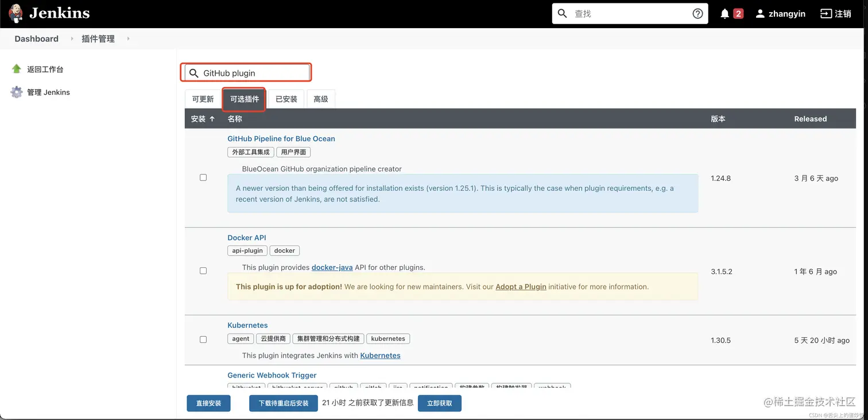Open the Kubernetes plugin name link
The width and height of the screenshot is (868, 420).
247,325
